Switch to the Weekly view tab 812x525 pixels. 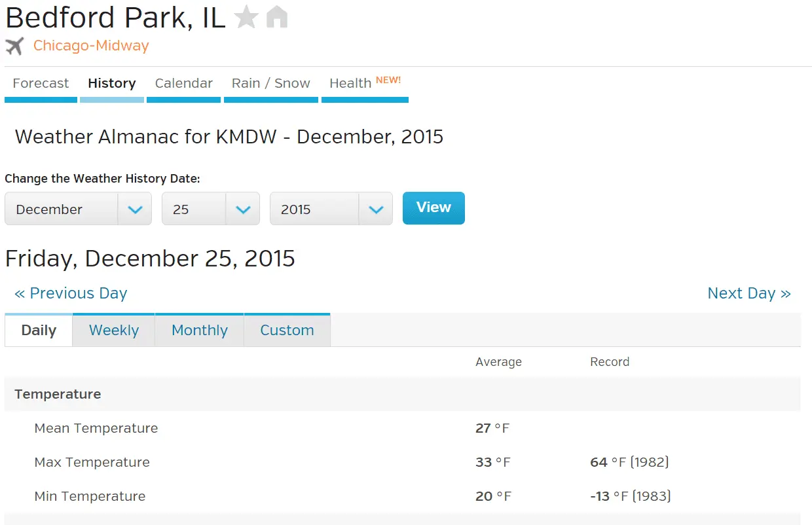pos(114,331)
